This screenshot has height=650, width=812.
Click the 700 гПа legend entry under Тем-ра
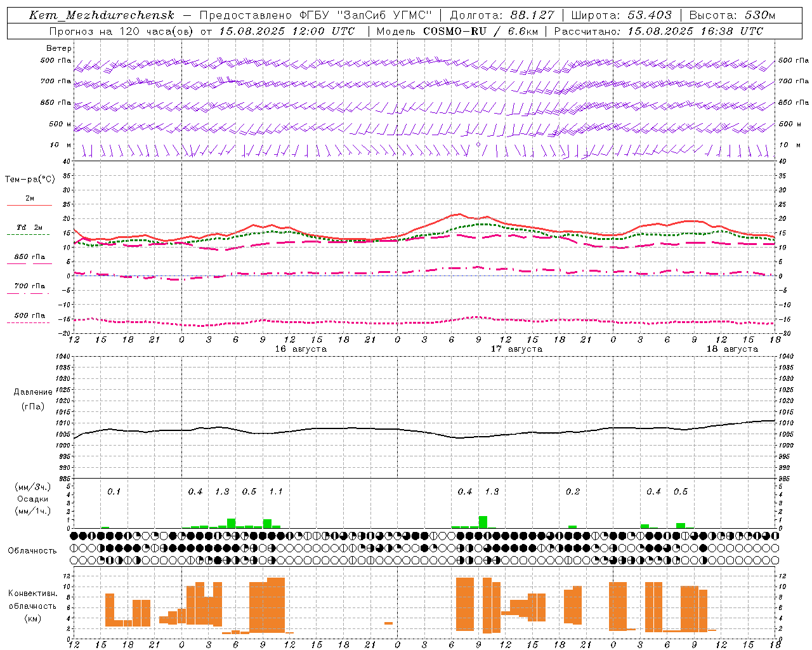tap(30, 286)
